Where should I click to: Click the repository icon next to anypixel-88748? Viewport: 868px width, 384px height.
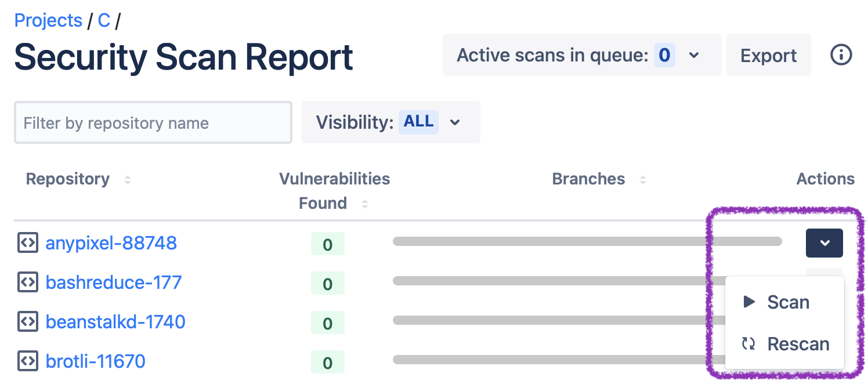point(28,242)
